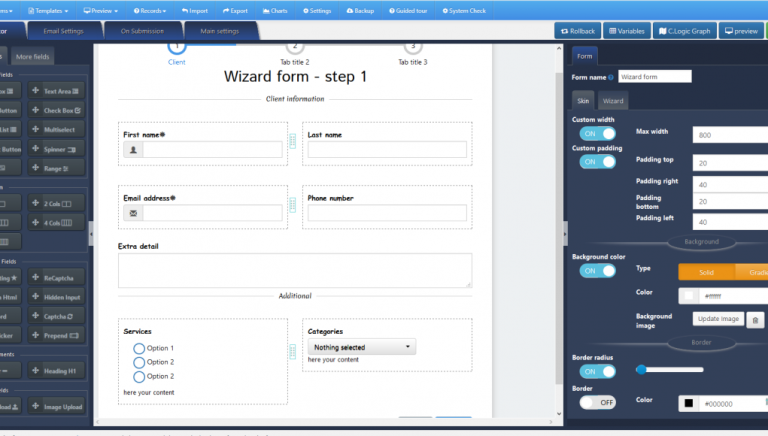This screenshot has width=768, height=436.
Task: Add a Hidden Input field
Action: 56,297
